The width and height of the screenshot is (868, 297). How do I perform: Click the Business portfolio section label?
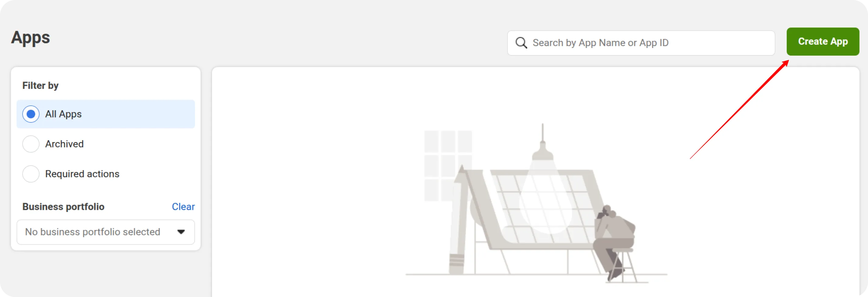(63, 207)
